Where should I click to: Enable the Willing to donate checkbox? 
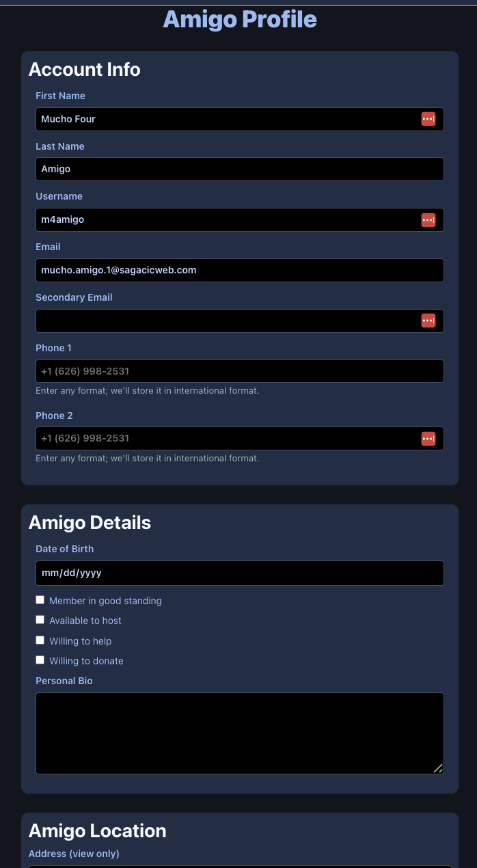tap(40, 660)
